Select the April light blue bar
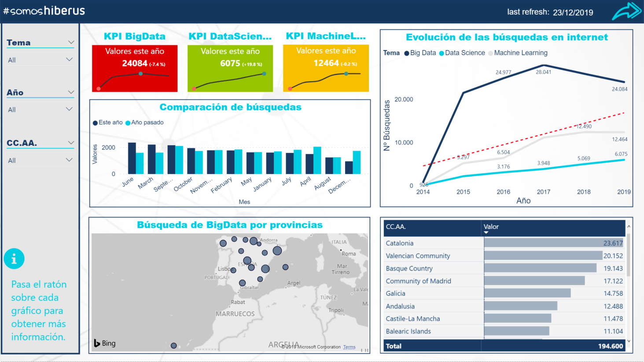This screenshot has width=644, height=362. 317,160
